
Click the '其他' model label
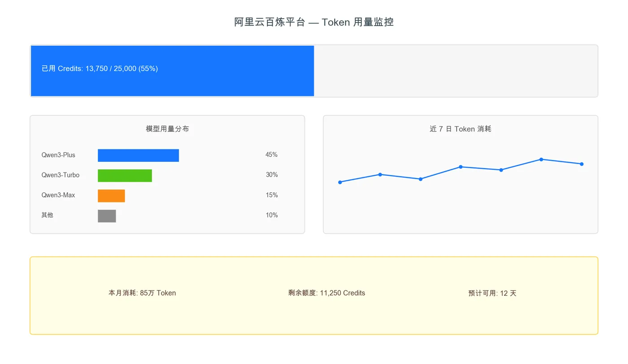(x=47, y=215)
